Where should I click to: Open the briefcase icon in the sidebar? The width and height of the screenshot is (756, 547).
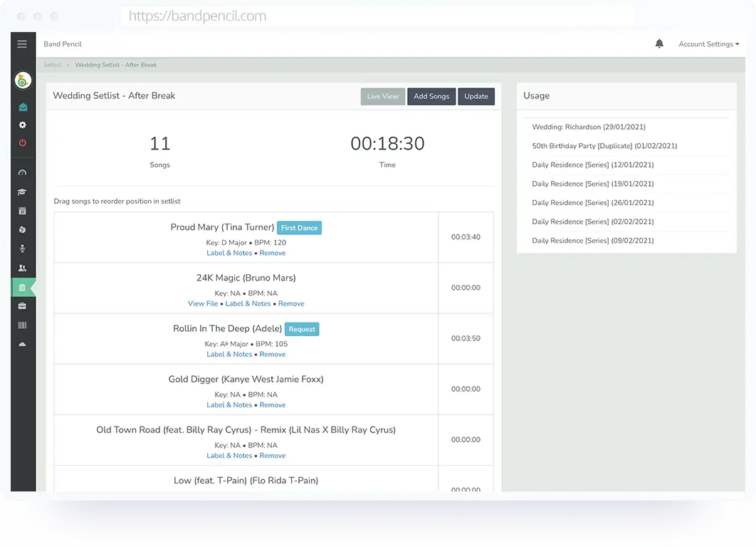tap(22, 306)
